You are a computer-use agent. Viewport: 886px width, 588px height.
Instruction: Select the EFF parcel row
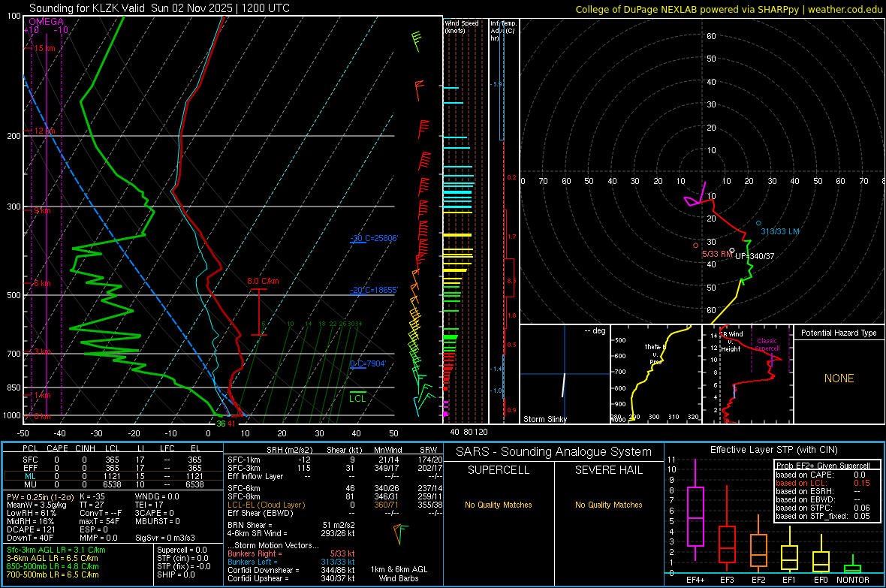click(x=112, y=468)
